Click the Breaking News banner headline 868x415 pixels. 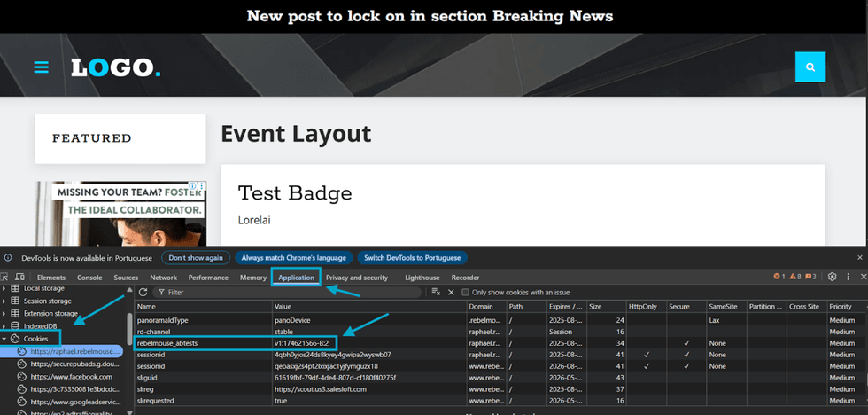[x=430, y=16]
